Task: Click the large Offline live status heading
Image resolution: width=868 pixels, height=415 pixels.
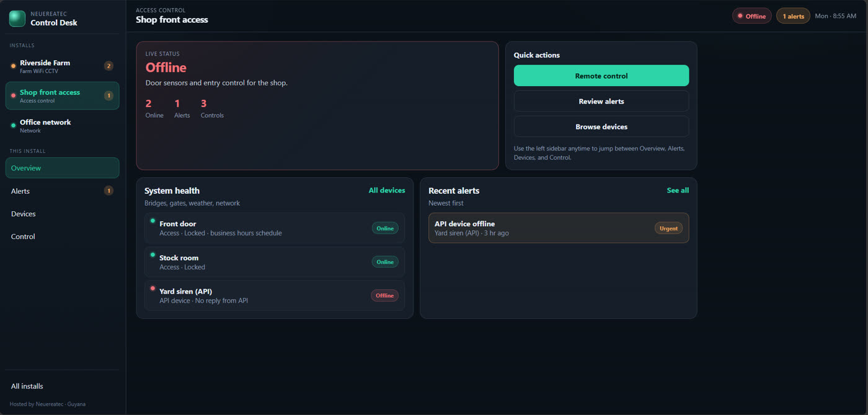Action: pos(166,68)
